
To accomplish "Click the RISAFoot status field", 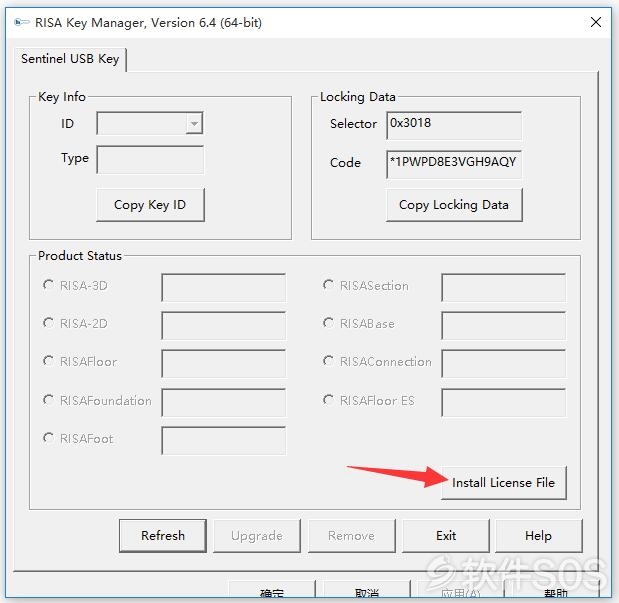I will pyautogui.click(x=223, y=440).
